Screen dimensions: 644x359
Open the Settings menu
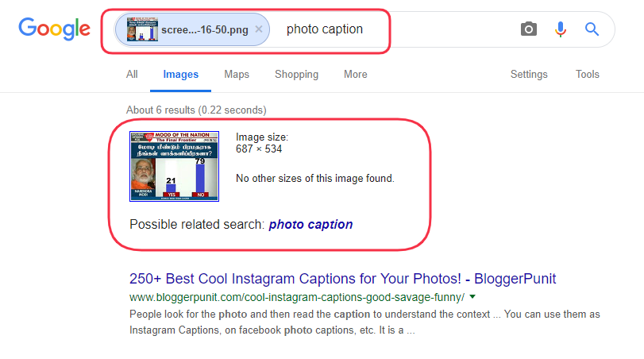tap(529, 75)
